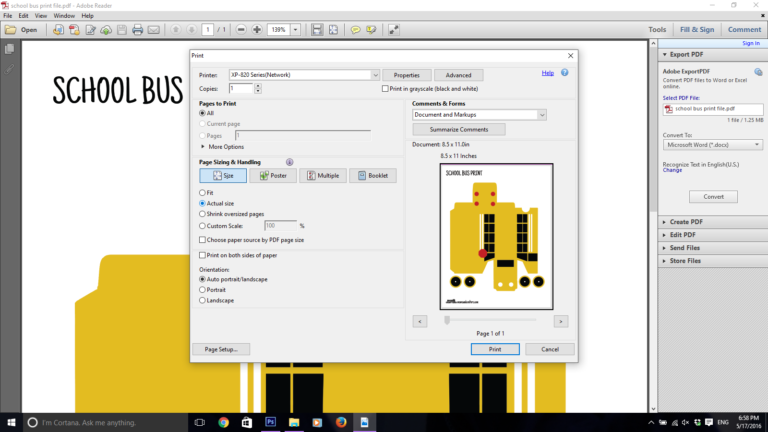Switch to the Fill & Sign tab

[x=698, y=30]
